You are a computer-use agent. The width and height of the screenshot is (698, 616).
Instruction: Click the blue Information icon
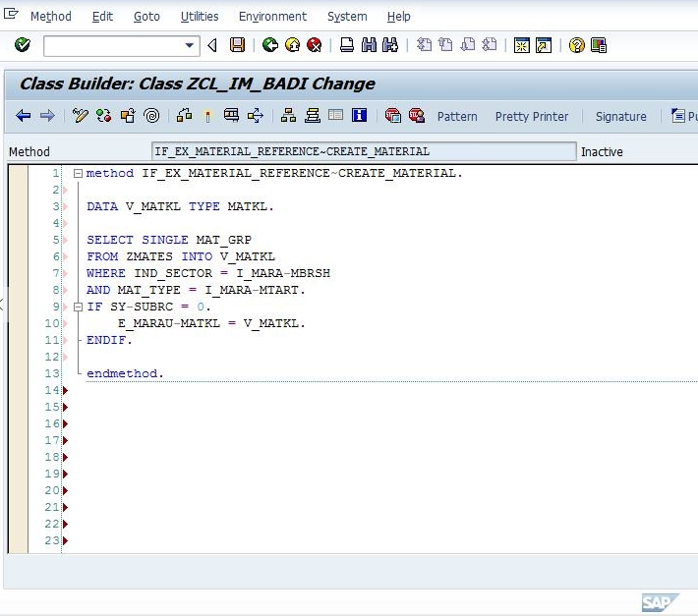pos(359,115)
